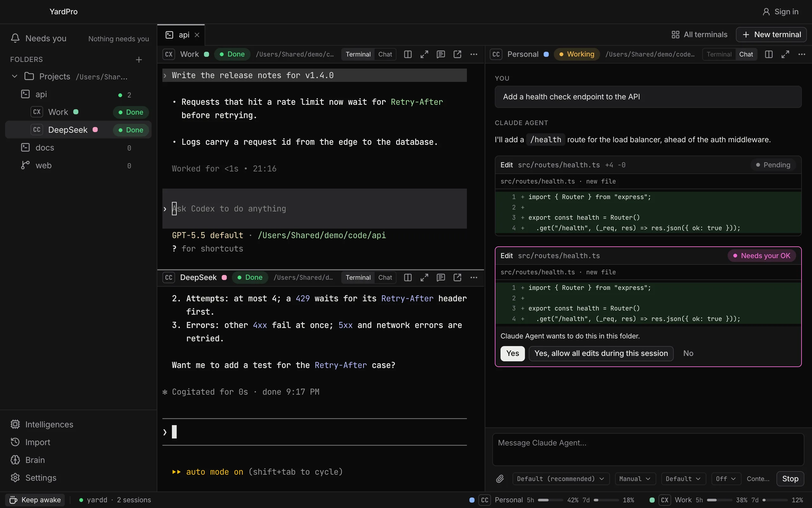Click the Personal 5h usage bar
This screenshot has height=508, width=812.
550,500
